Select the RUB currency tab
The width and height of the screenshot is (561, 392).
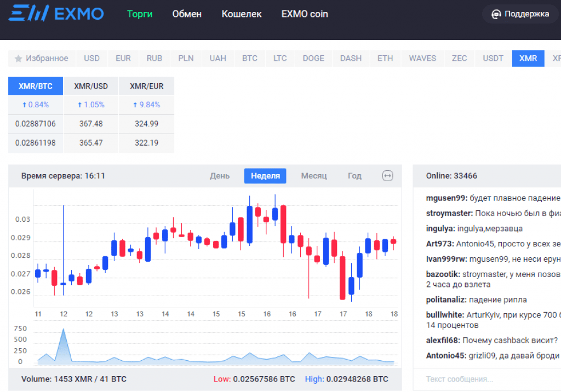(154, 58)
